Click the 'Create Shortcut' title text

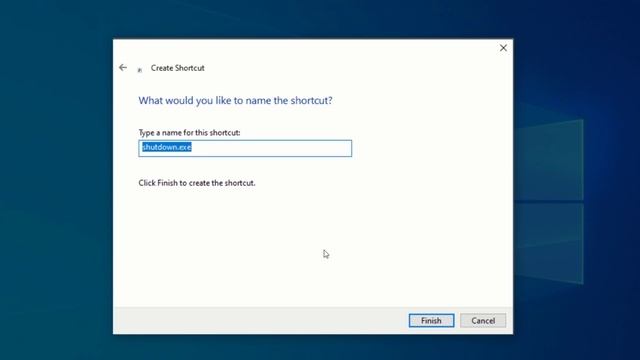click(x=178, y=68)
